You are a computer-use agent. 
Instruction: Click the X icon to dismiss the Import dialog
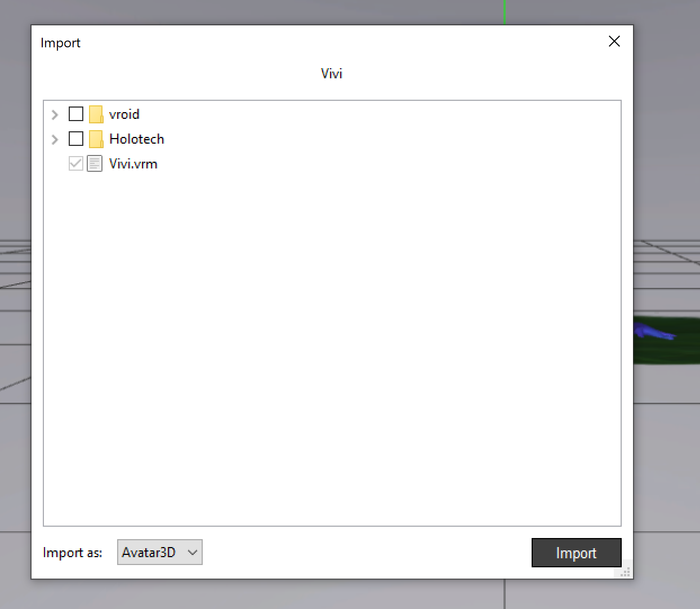614,41
